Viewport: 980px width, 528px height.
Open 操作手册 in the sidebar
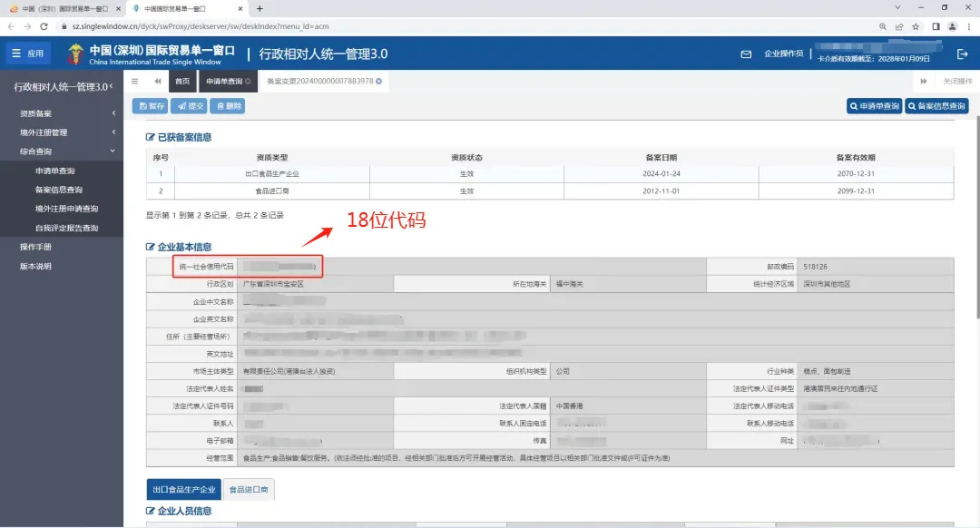pyautogui.click(x=35, y=247)
